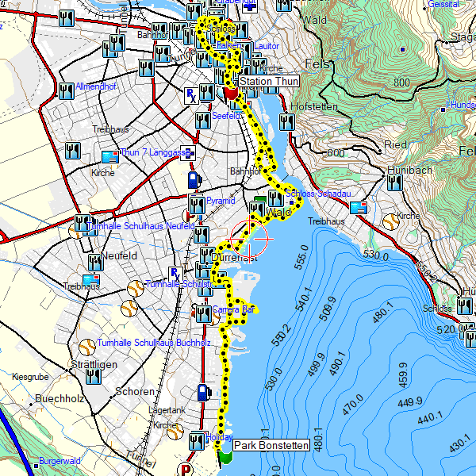Select the fuel pump icon above Pyramid
The height and width of the screenshot is (476, 476).
click(193, 179)
